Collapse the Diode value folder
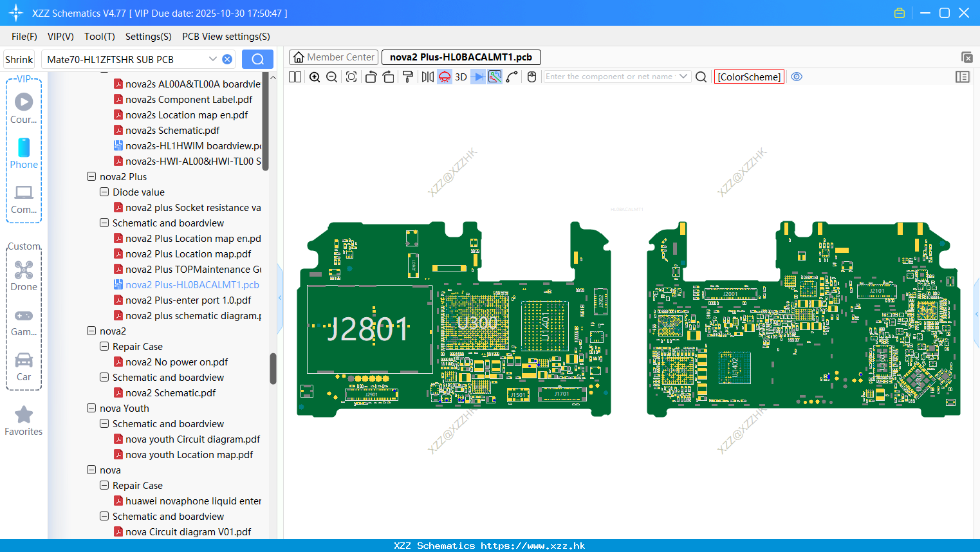 (104, 192)
